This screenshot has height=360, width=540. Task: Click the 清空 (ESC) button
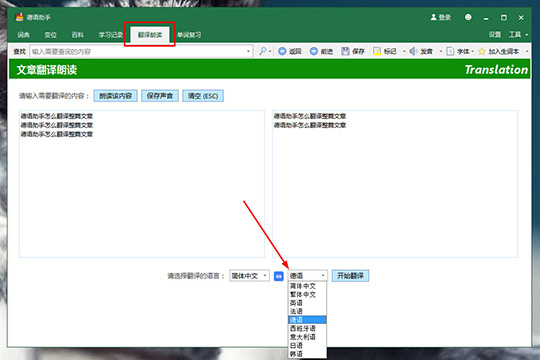tap(203, 96)
